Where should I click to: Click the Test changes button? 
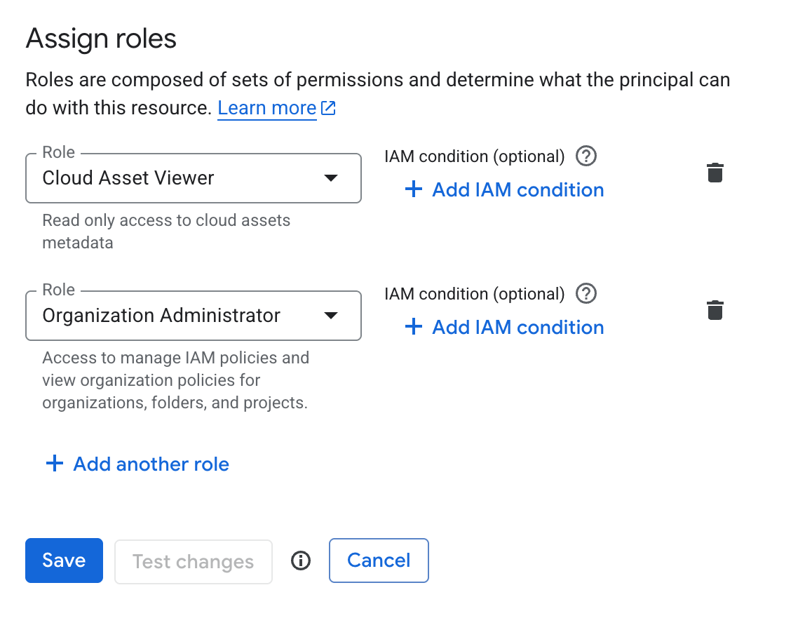click(x=194, y=561)
